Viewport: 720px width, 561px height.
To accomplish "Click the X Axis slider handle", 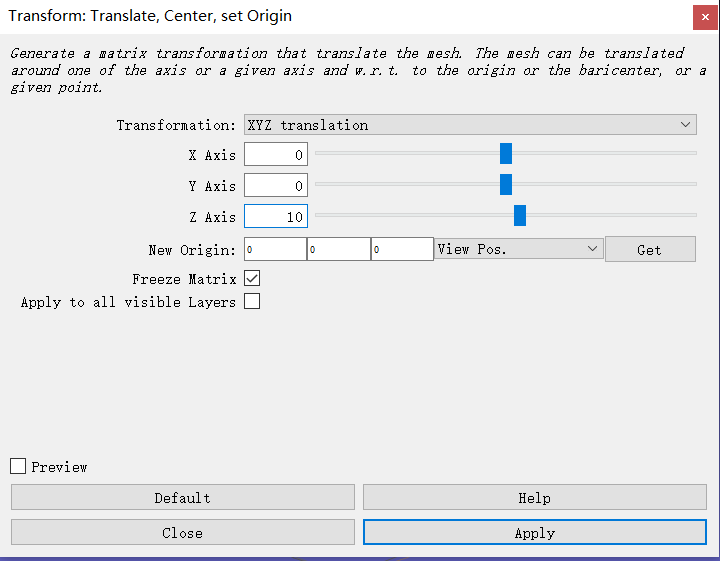I will tap(506, 153).
